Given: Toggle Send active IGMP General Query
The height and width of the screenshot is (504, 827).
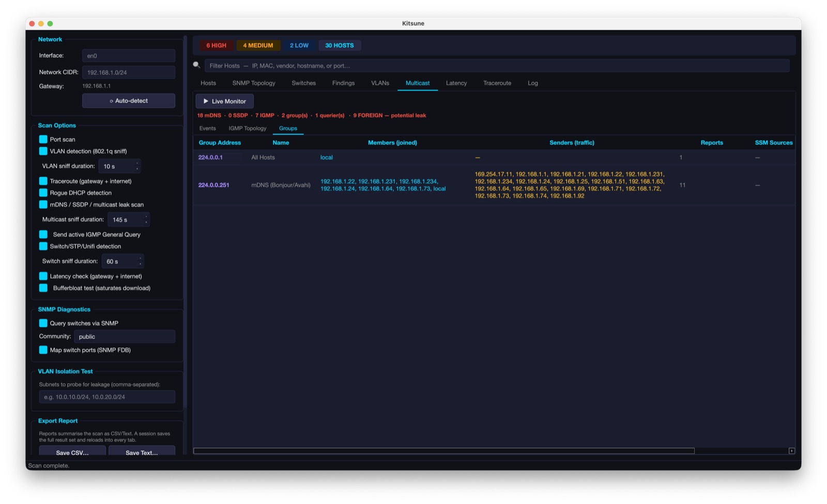Looking at the screenshot, I should (43, 234).
